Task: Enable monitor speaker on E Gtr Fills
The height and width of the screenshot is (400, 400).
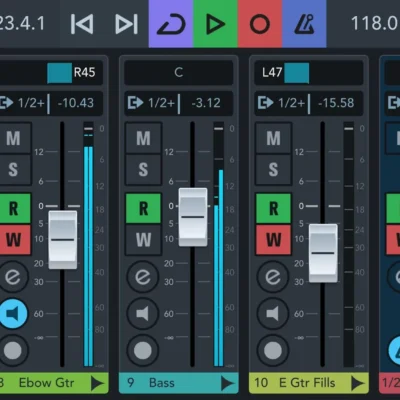Action: (273, 314)
